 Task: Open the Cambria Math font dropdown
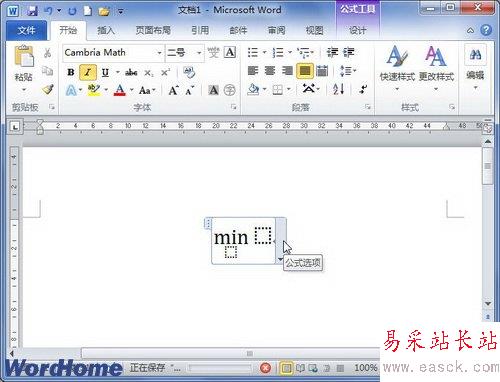159,53
